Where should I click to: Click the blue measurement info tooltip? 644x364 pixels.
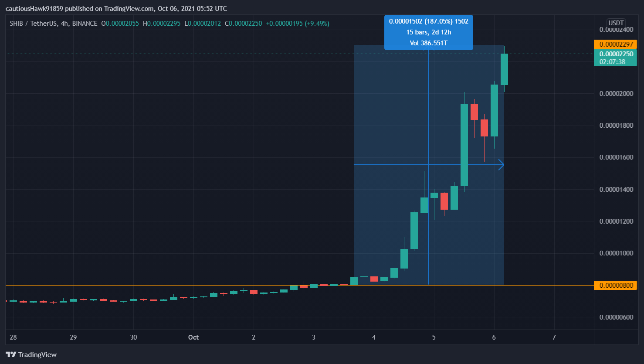point(428,32)
